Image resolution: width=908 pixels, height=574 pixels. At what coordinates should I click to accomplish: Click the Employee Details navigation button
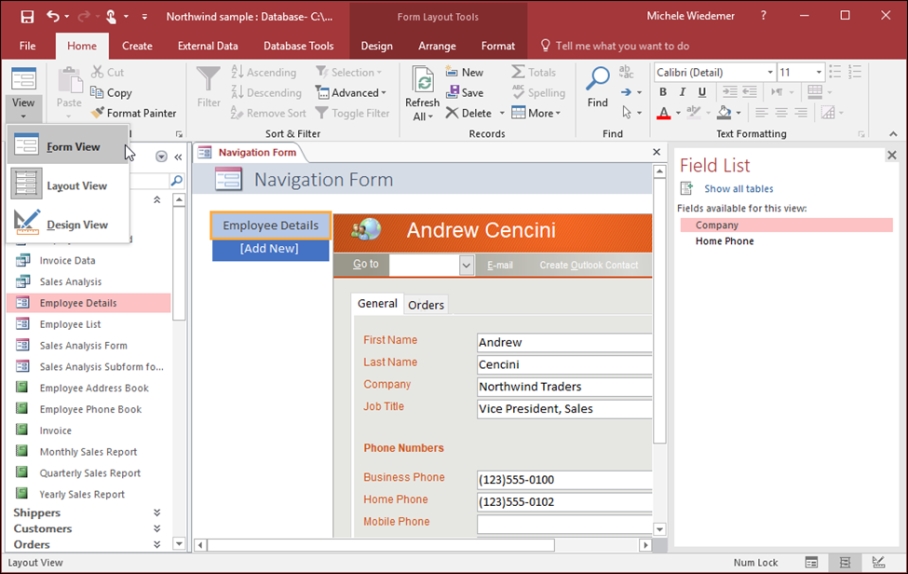pos(270,225)
